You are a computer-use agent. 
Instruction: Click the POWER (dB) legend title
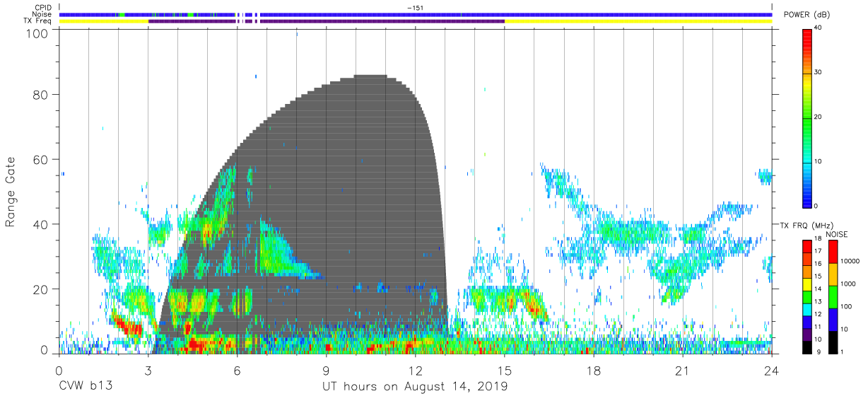coord(807,15)
